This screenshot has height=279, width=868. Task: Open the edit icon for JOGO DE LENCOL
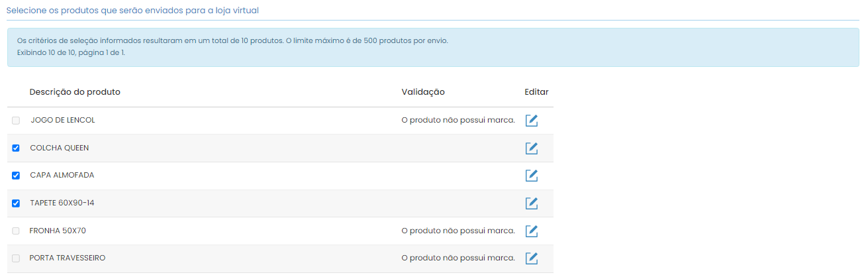point(531,121)
